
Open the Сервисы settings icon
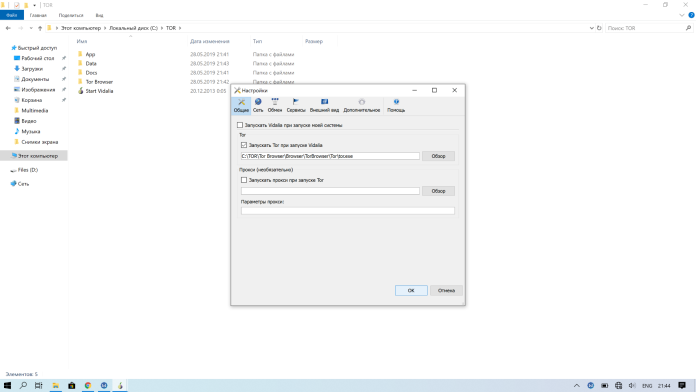coord(296,105)
